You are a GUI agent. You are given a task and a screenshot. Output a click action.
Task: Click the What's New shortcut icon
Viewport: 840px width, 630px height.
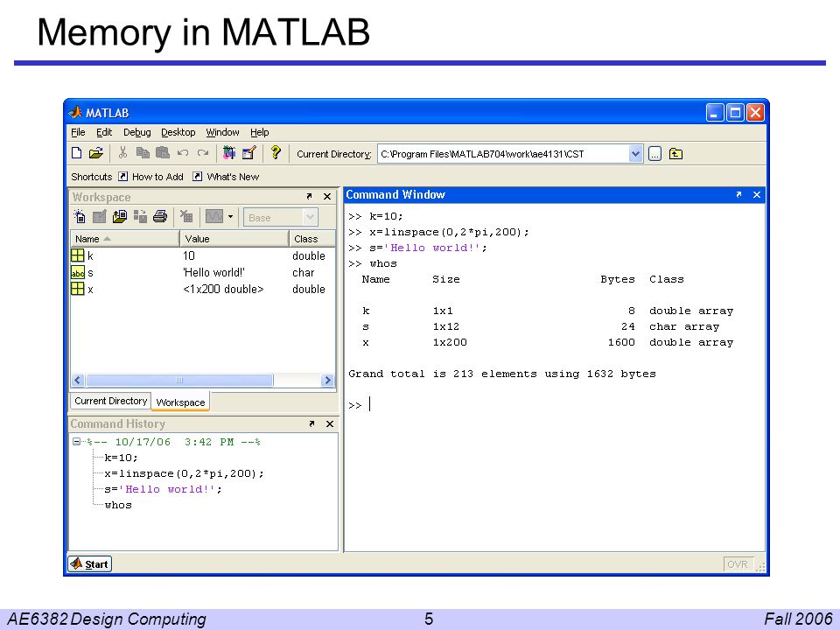(198, 176)
